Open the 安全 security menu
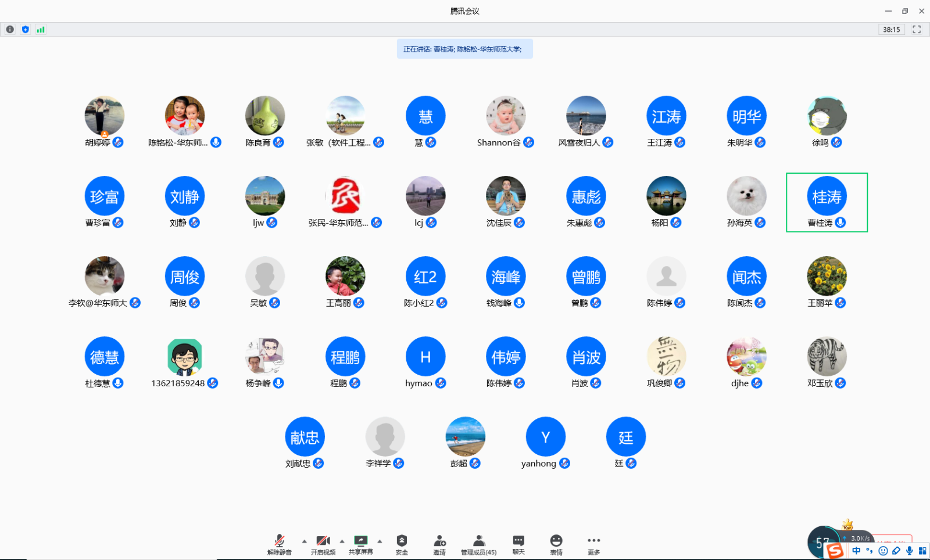The height and width of the screenshot is (560, 930). tap(402, 544)
